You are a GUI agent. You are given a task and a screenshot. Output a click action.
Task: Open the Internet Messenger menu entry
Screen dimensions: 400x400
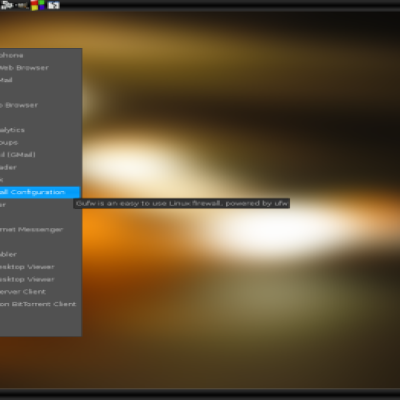pos(40,229)
